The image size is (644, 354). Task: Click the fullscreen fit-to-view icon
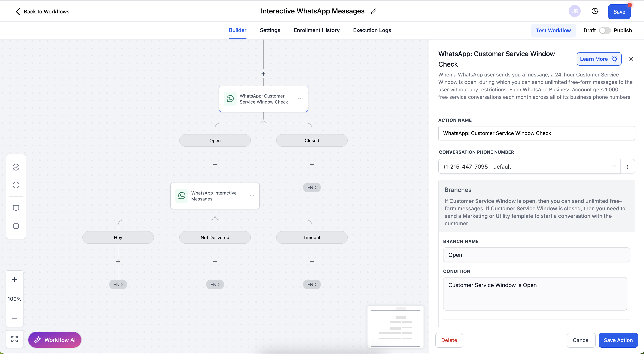(x=15, y=339)
